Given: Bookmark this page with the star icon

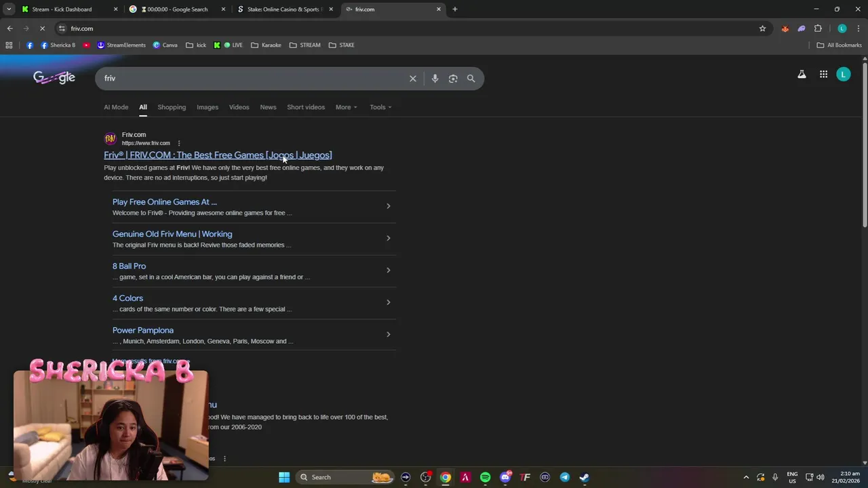Looking at the screenshot, I should tap(762, 28).
